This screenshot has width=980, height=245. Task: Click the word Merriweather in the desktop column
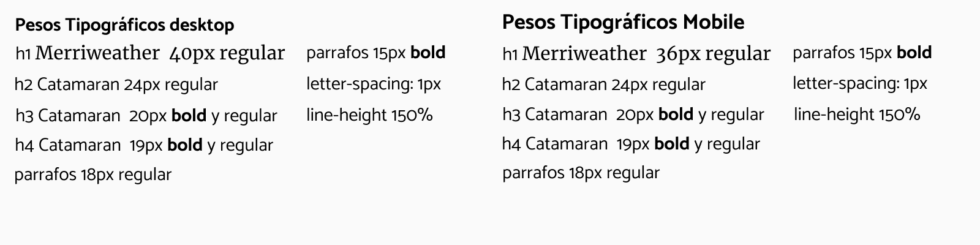coord(97,53)
